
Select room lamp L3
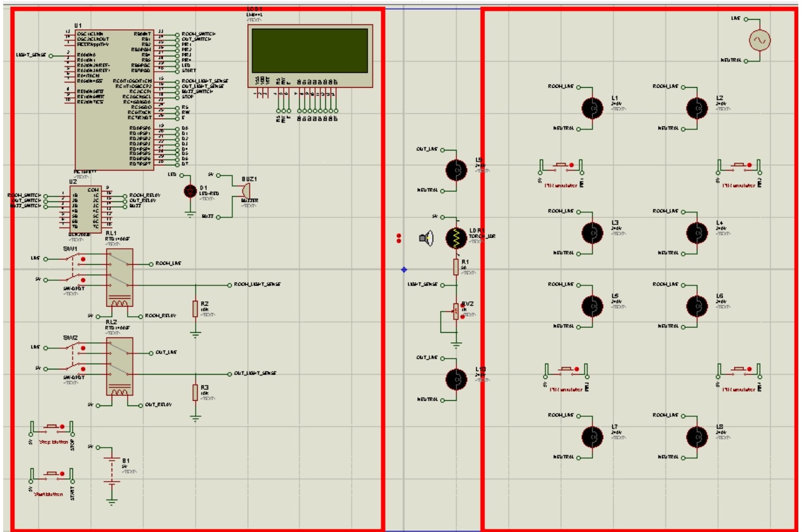pos(593,233)
